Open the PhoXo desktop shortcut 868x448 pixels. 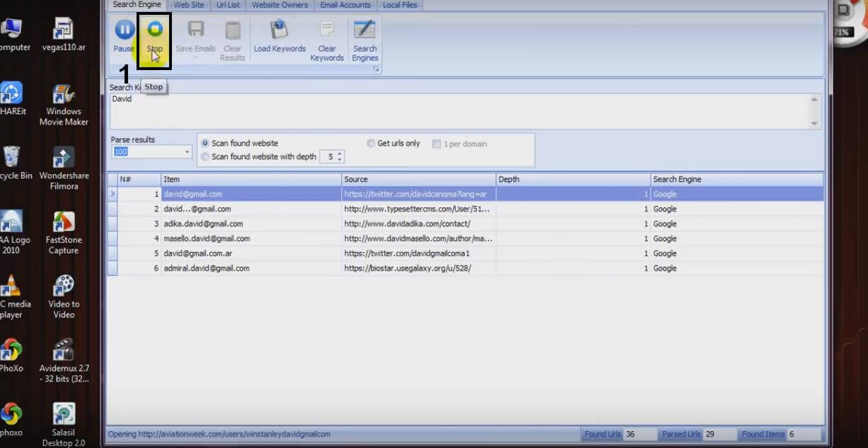coord(11,355)
